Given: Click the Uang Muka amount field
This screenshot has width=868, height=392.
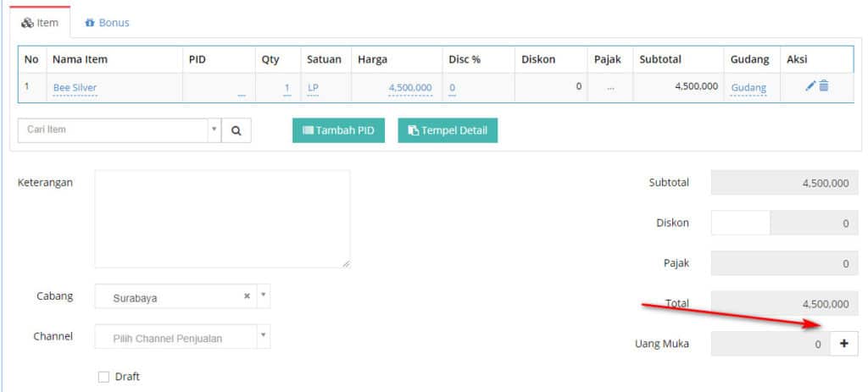Looking at the screenshot, I should tap(771, 344).
